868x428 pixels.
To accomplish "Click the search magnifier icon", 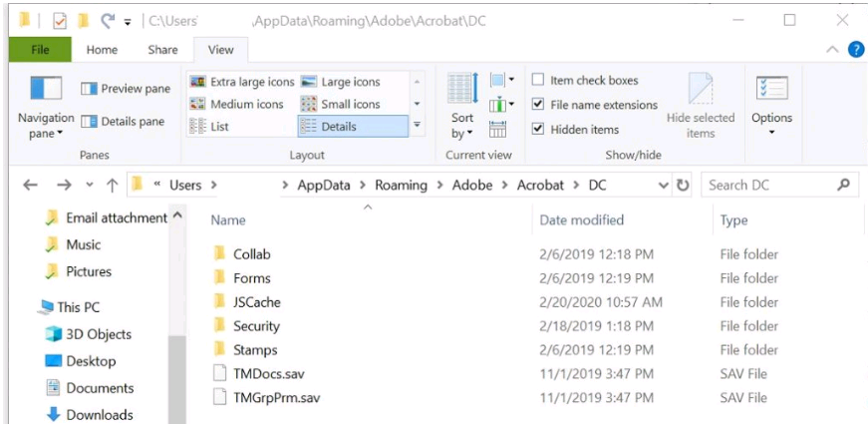I will [x=843, y=185].
